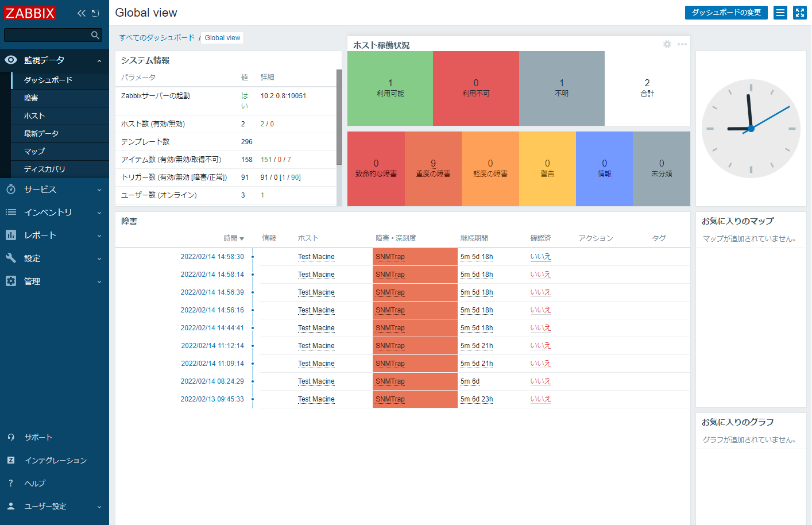The height and width of the screenshot is (525, 812).
Task: Click 合計 total hosts tile
Action: tap(647, 88)
